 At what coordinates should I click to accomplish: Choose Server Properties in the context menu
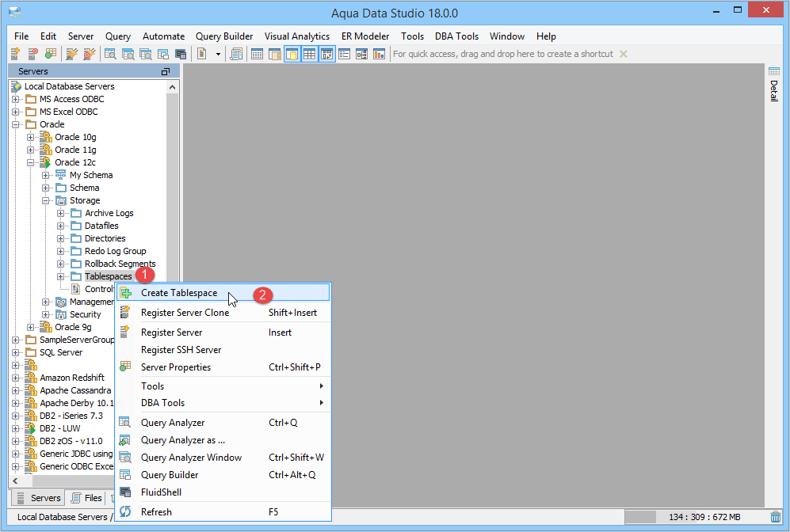point(223,367)
